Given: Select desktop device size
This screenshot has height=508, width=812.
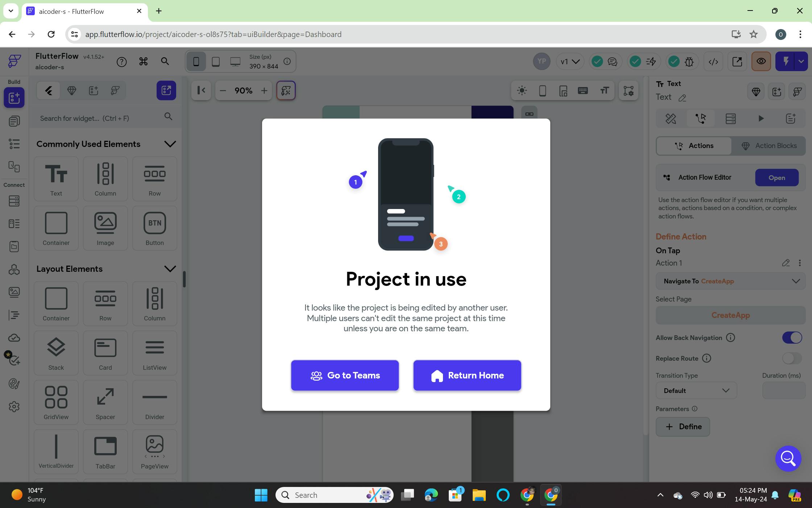Looking at the screenshot, I should (x=235, y=61).
